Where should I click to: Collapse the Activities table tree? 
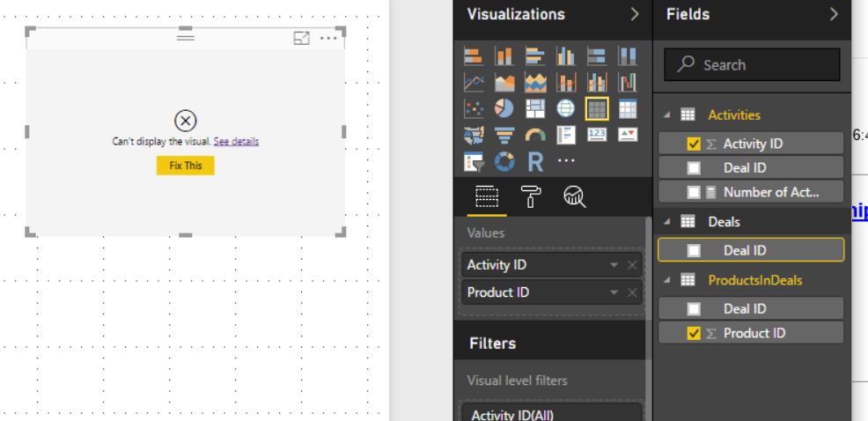coord(667,115)
